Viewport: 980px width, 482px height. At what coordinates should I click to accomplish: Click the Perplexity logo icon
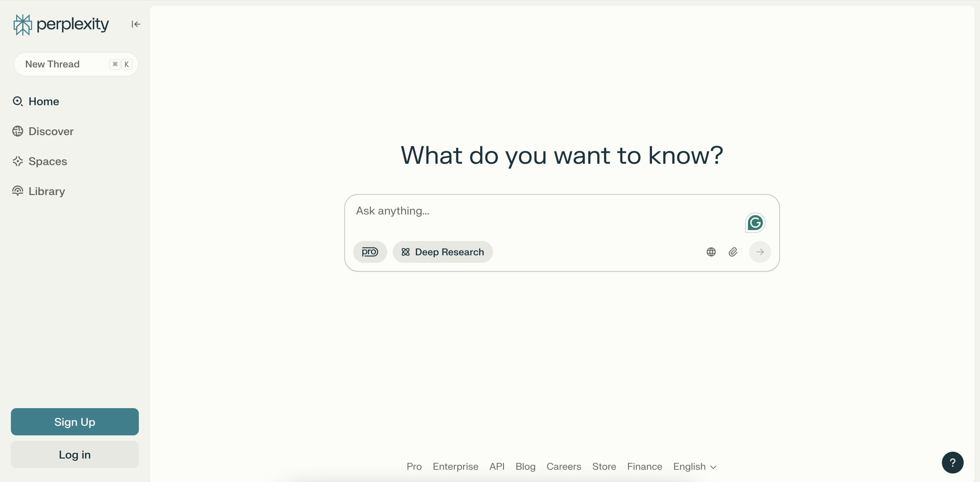(x=22, y=25)
